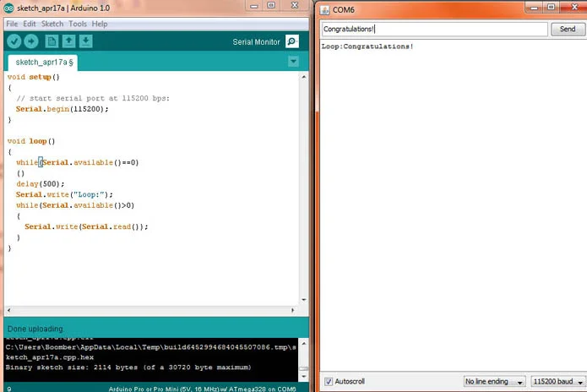Click the Arduino Pro Mini board status text
Screen dimensions: 587x392
202,389
